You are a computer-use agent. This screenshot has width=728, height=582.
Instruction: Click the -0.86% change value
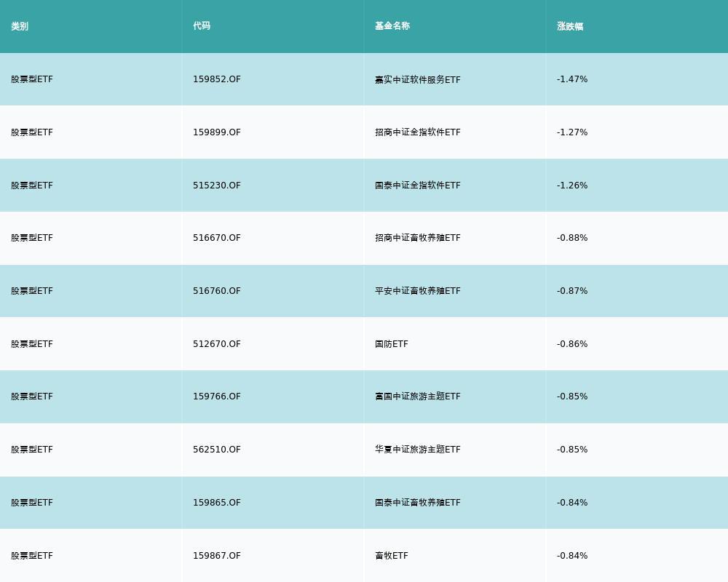(x=572, y=344)
